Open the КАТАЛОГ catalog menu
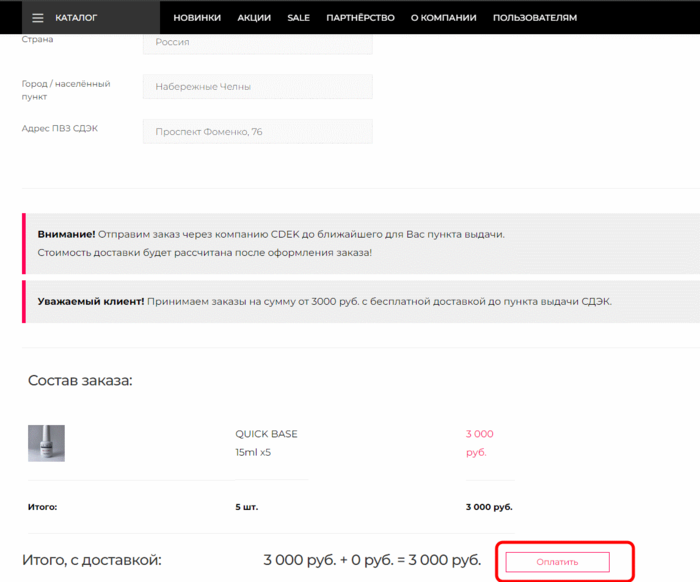Image resolution: width=700 pixels, height=582 pixels. (76, 18)
